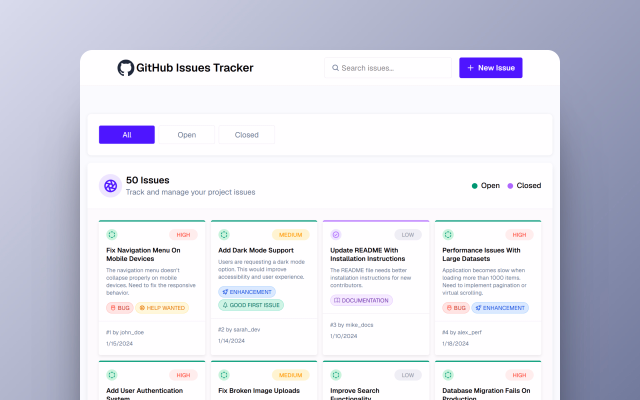This screenshot has width=640, height=400.
Task: Click status icon on Add User Authentication card
Action: pyautogui.click(x=112, y=375)
